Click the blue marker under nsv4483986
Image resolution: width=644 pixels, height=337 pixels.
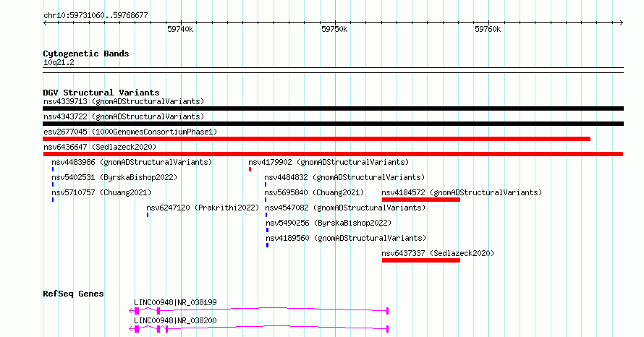click(53, 169)
